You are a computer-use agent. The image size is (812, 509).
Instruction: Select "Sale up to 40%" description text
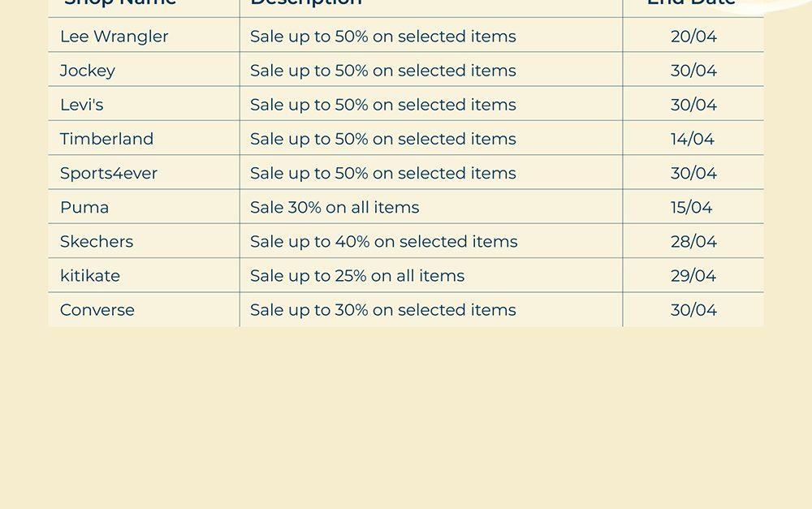click(x=383, y=241)
